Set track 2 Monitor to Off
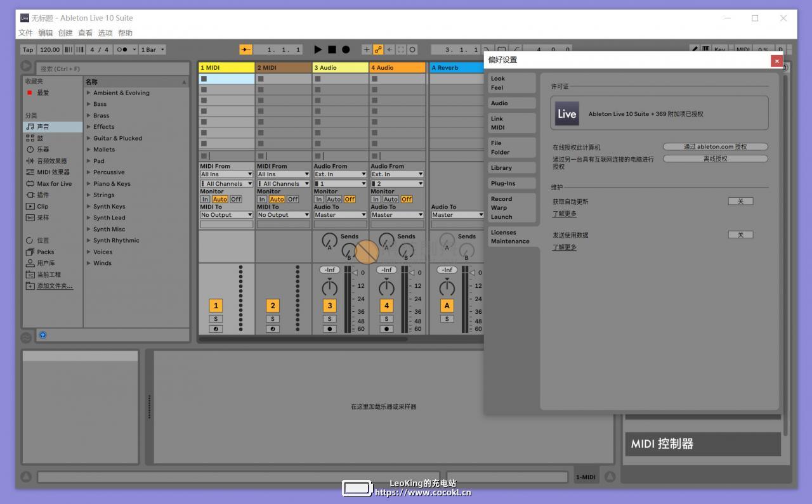Viewport: 812px width, 504px height. tap(292, 199)
